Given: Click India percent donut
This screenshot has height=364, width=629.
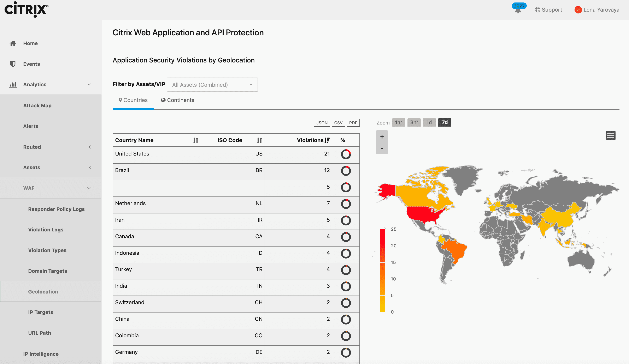Looking at the screenshot, I should (346, 286).
